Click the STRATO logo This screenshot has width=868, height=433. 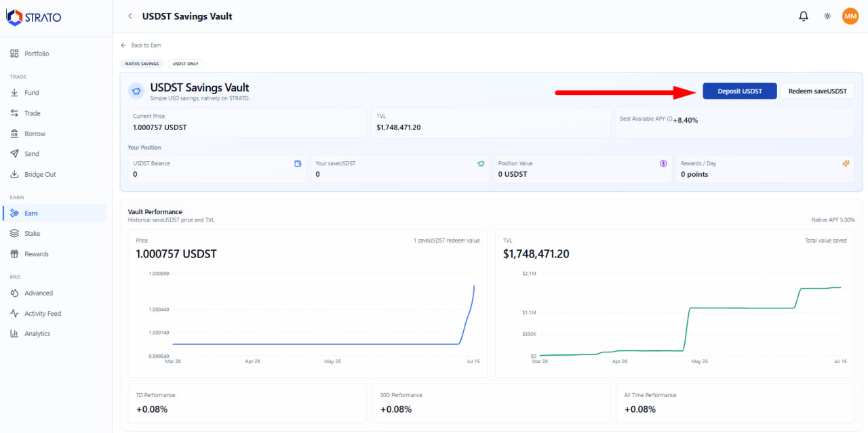click(34, 18)
